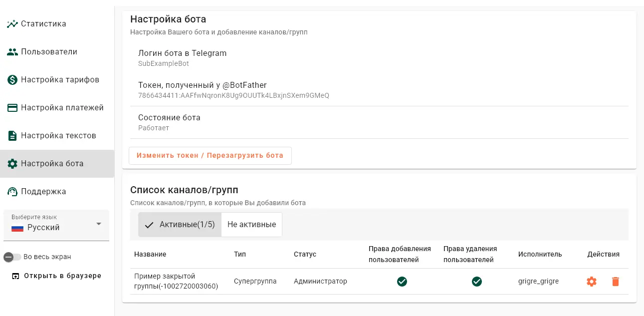Click the Statistics chart icon in sidebar
644x316 pixels.
point(12,24)
